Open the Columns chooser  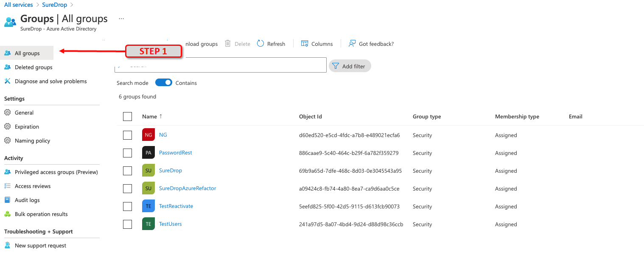tap(317, 44)
